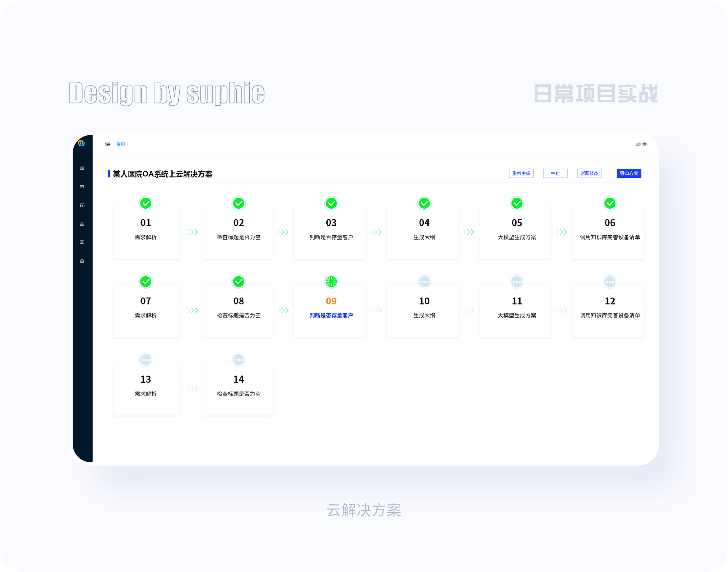Click the green checkmark above step 08
Viewport: 728px width, 572px height.
click(239, 282)
